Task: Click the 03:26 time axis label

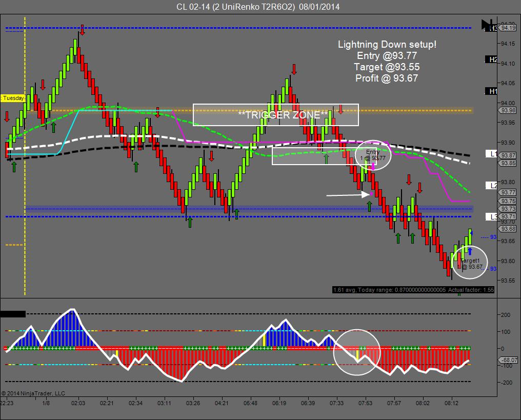Action: coord(193,403)
